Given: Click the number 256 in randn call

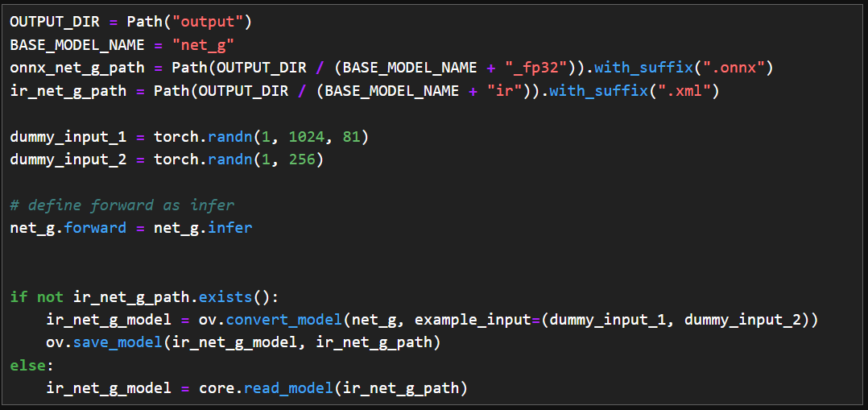Looking at the screenshot, I should pyautogui.click(x=303, y=159).
